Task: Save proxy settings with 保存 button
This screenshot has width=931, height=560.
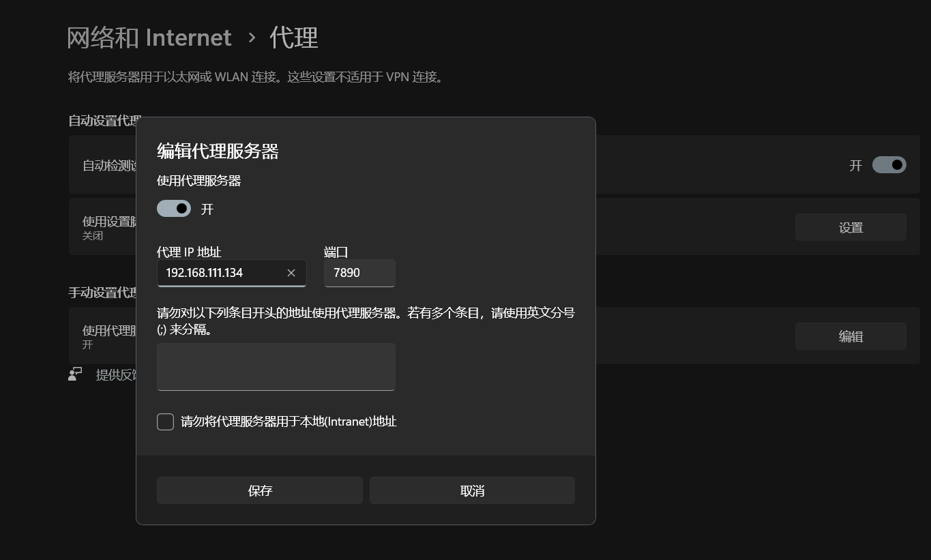Action: 260,490
